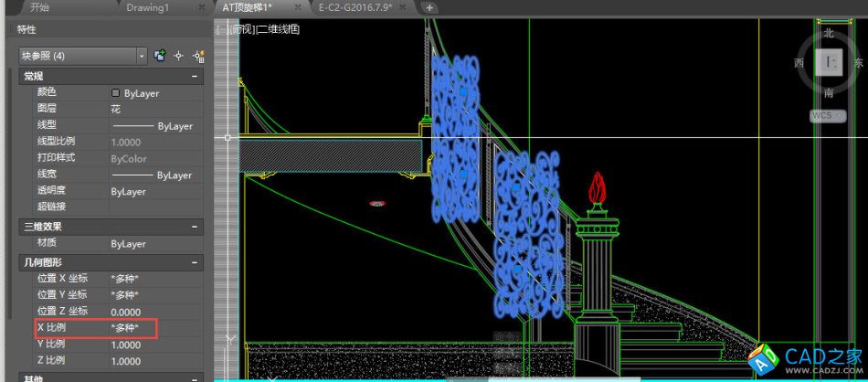Click East (东) on the ViewCube compass
This screenshot has width=868, height=382.
[858, 63]
